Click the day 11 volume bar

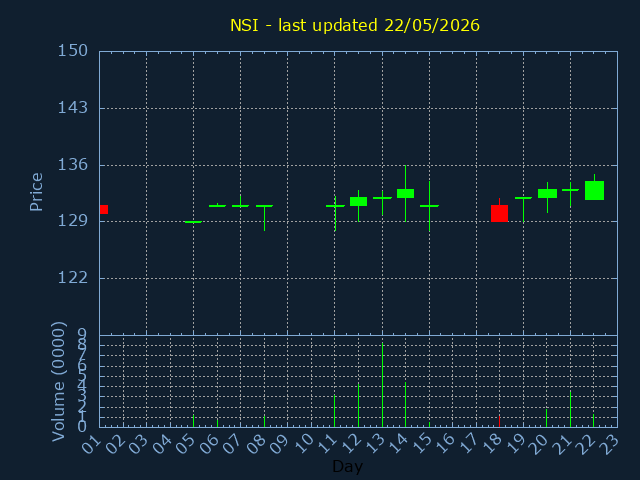click(x=335, y=411)
